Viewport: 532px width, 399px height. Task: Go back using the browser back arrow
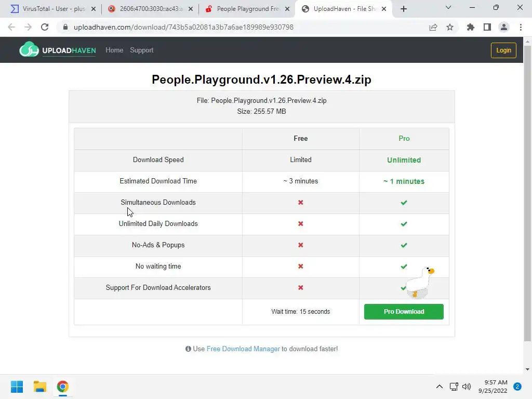tap(11, 27)
